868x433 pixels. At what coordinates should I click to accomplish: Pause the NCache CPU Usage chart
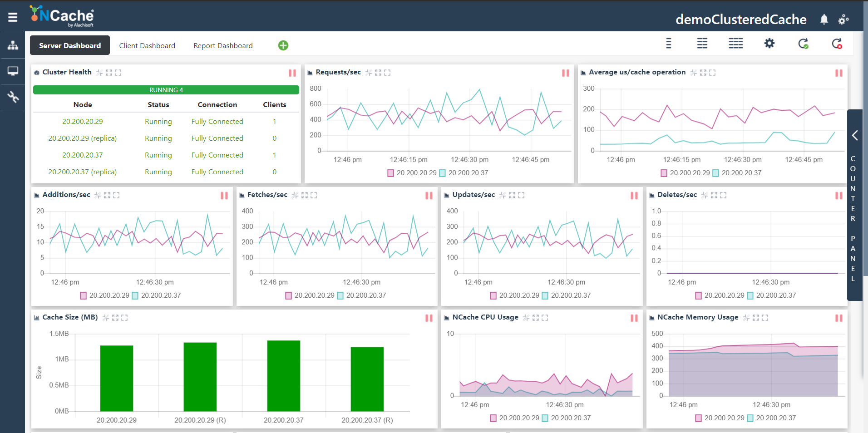click(634, 318)
